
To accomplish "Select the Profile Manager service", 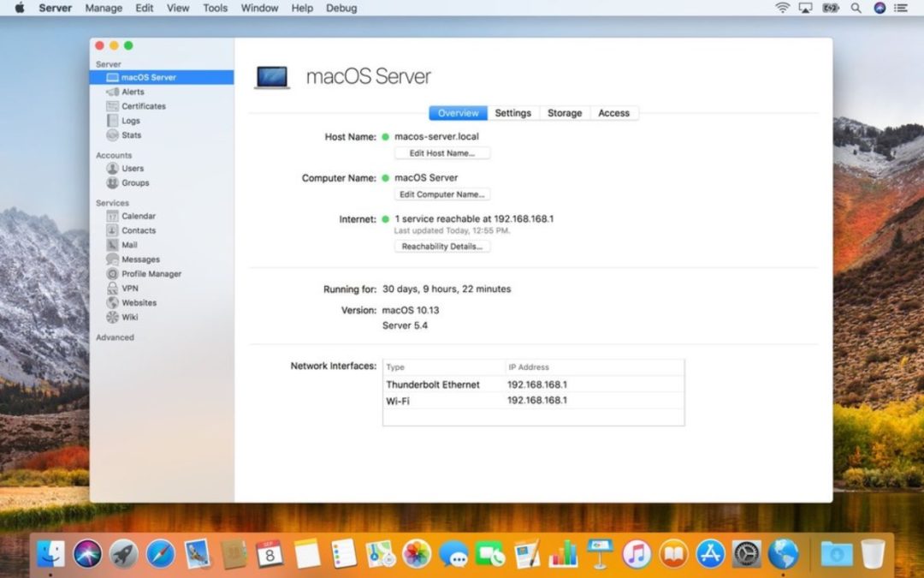I will pyautogui.click(x=151, y=273).
